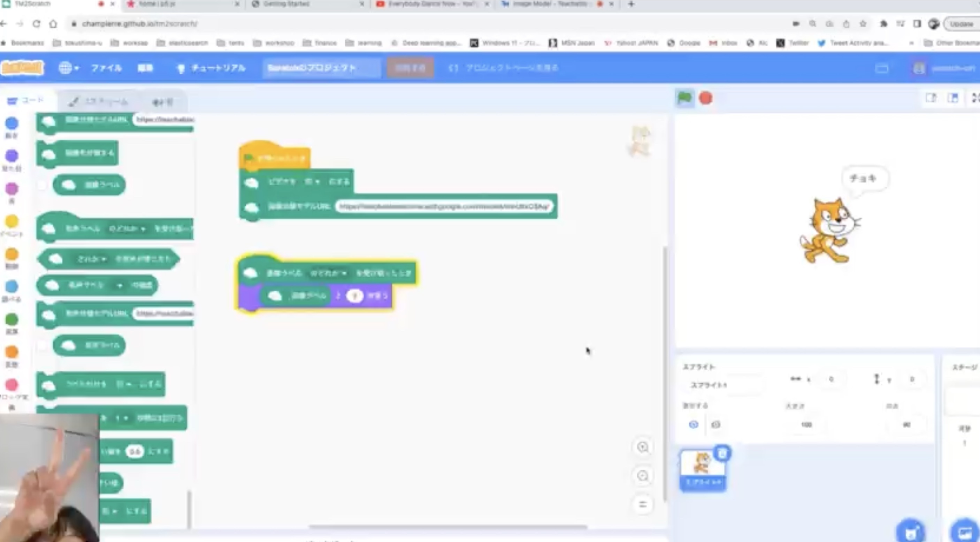Zoom out the code workspace
Image resolution: width=980 pixels, height=542 pixels.
tap(643, 476)
